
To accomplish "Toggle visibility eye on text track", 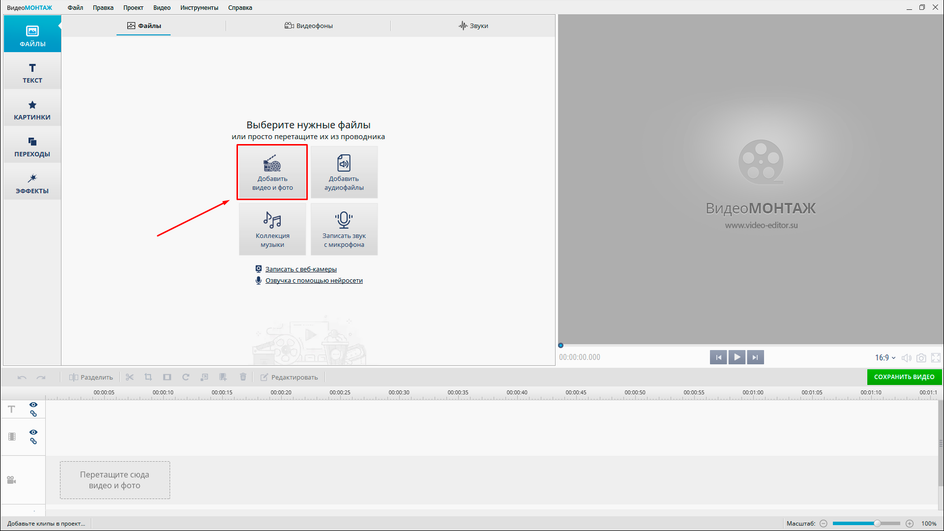I will (33, 405).
